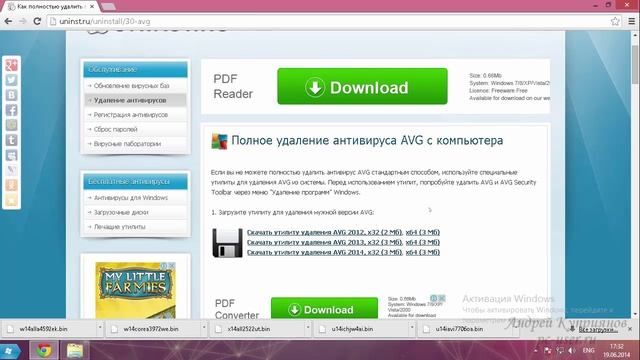Open 'Загрузочные диски' menu item

pos(121,212)
